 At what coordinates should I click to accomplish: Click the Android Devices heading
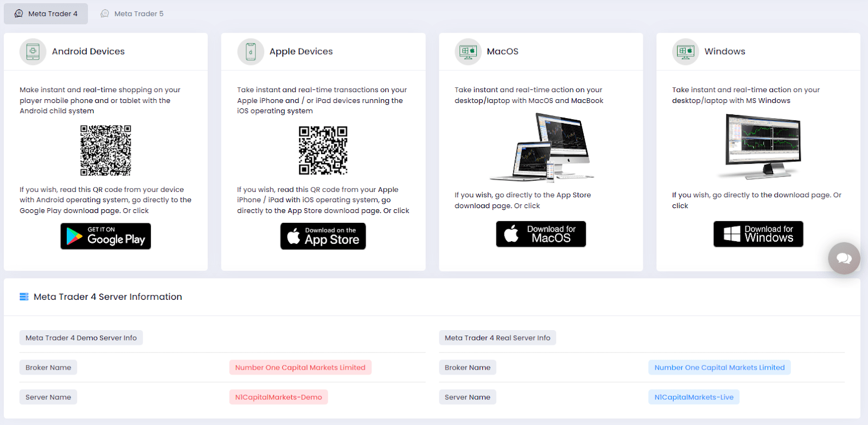[x=88, y=51]
